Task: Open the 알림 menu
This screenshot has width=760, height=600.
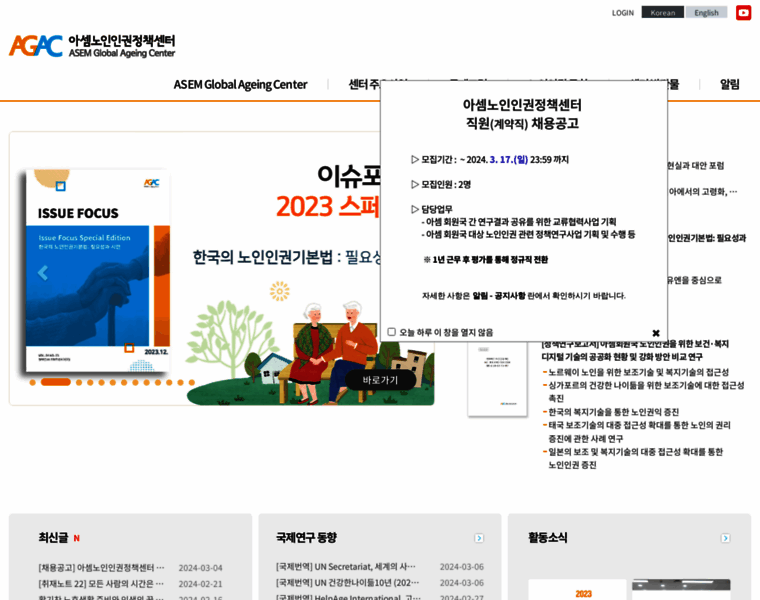Action: (729, 84)
